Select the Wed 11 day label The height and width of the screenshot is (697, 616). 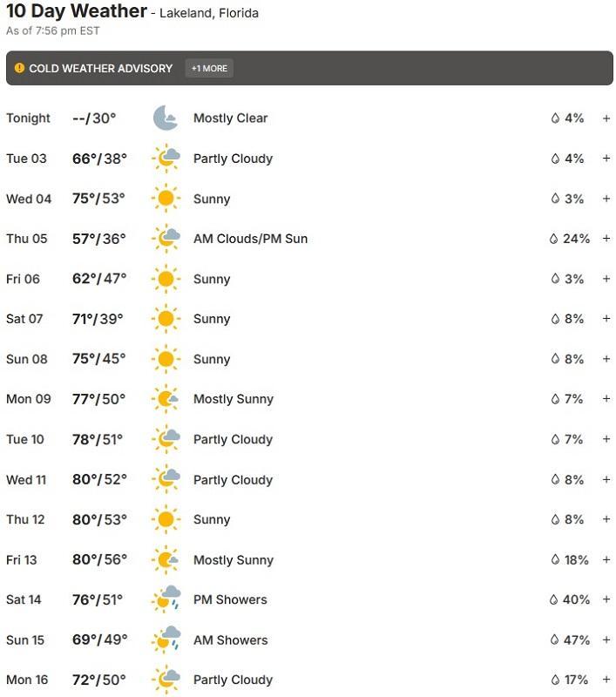[26, 479]
